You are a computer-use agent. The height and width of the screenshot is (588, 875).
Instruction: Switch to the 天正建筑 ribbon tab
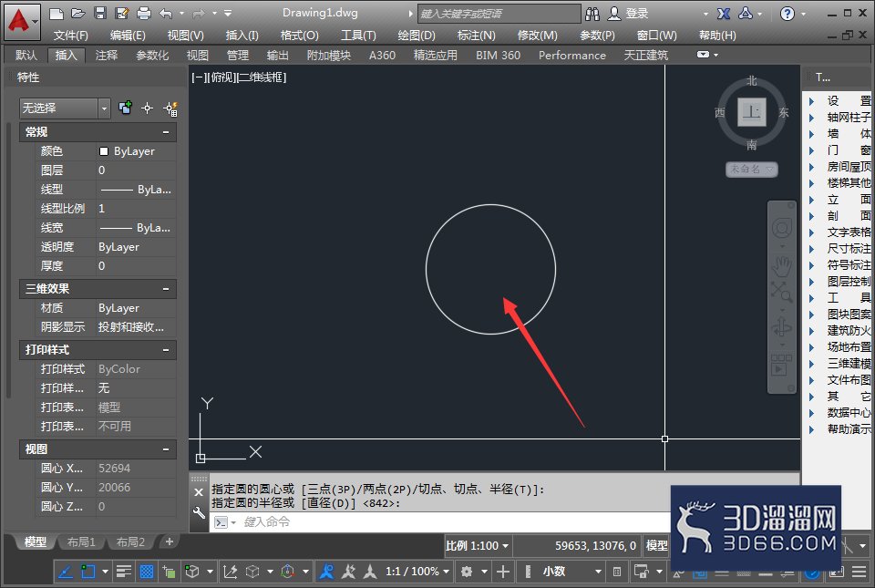coord(645,56)
